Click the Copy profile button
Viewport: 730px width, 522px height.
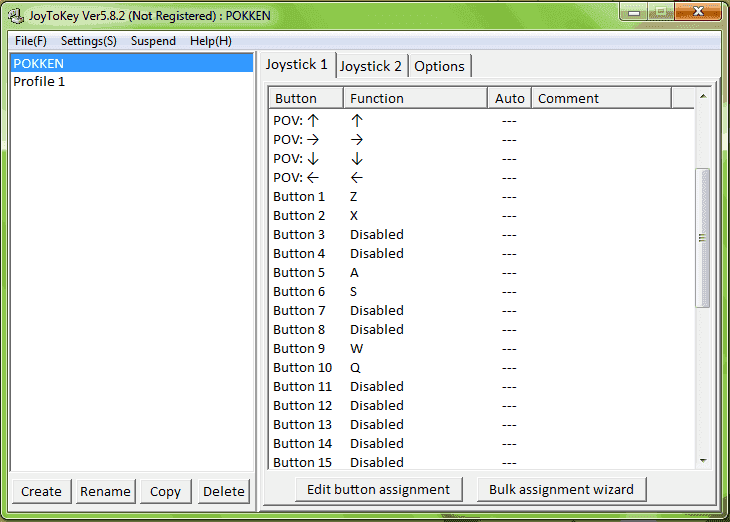point(166,491)
